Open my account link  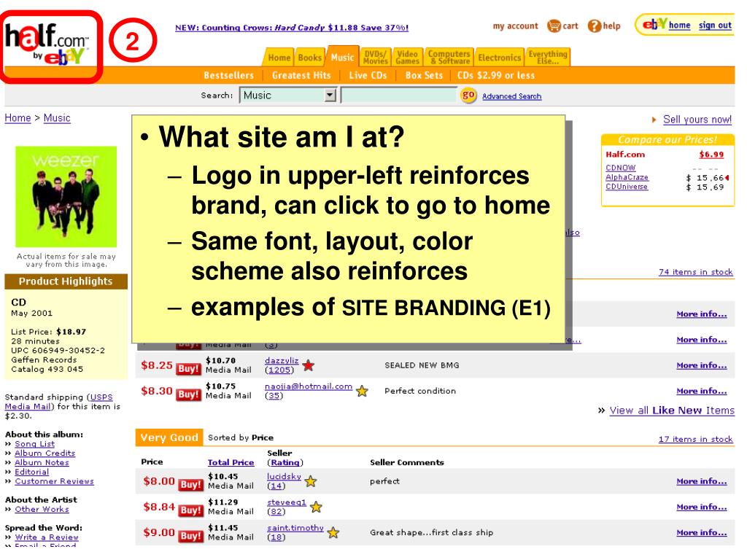516,26
